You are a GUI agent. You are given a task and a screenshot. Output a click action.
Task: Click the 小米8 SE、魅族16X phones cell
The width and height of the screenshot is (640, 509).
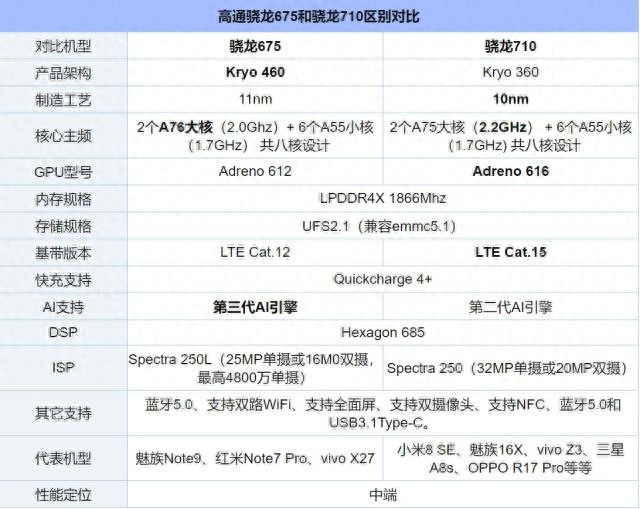coord(511,458)
